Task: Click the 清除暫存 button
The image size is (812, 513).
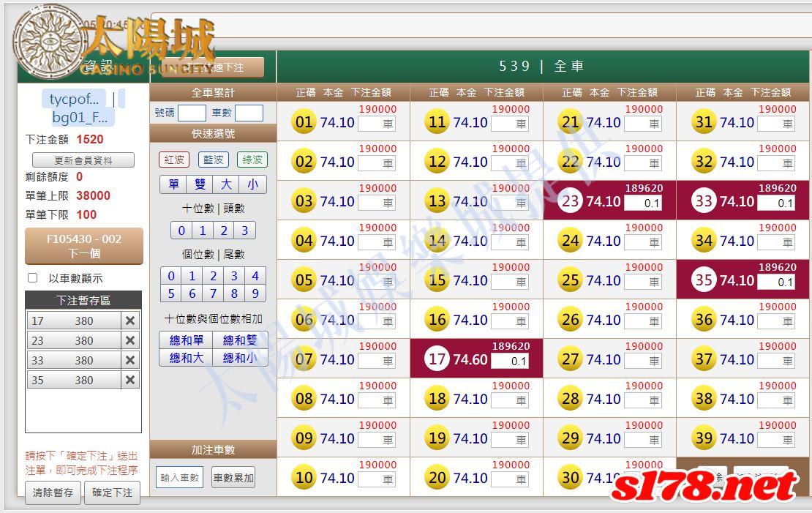Action: pyautogui.click(x=53, y=493)
